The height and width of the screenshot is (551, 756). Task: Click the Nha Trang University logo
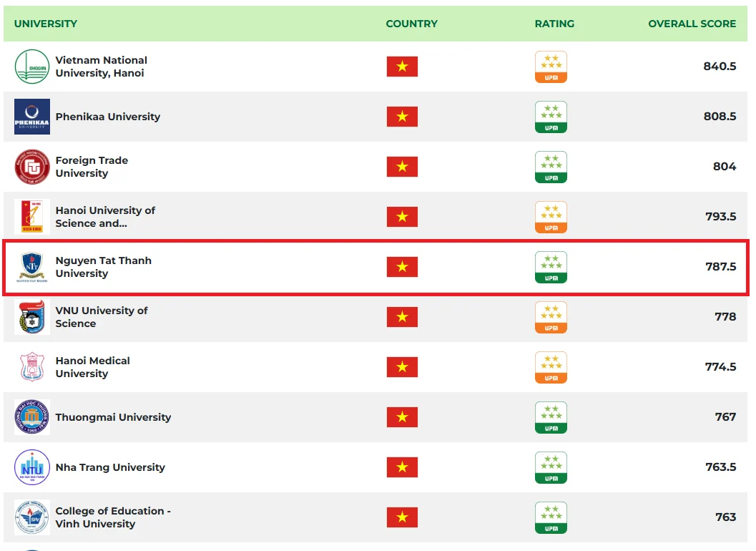(31, 467)
